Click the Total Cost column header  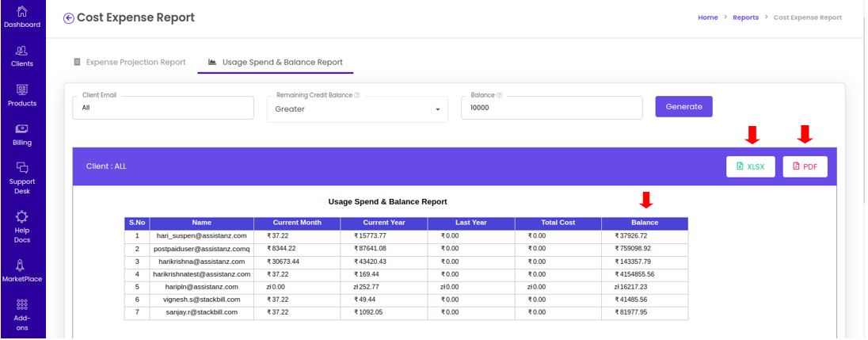(x=558, y=223)
